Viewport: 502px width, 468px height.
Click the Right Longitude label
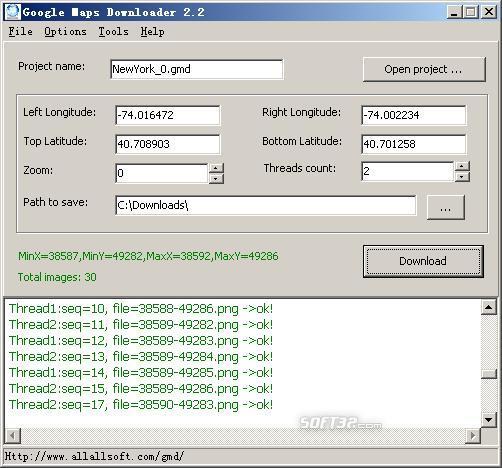click(302, 112)
